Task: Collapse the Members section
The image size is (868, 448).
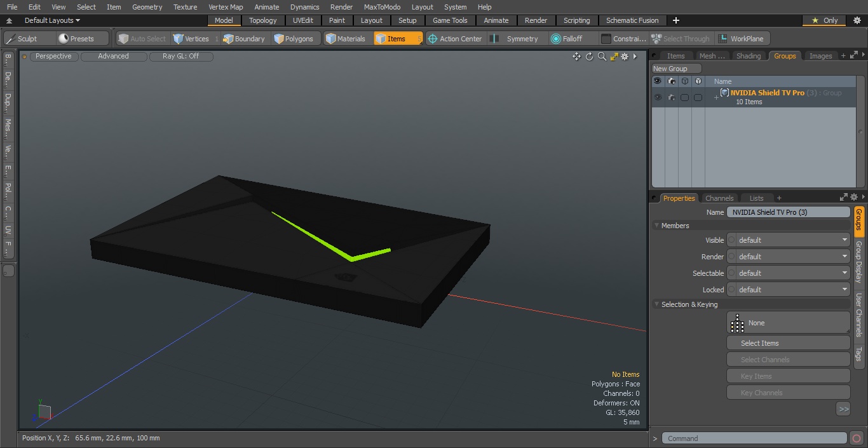Action: coord(656,226)
